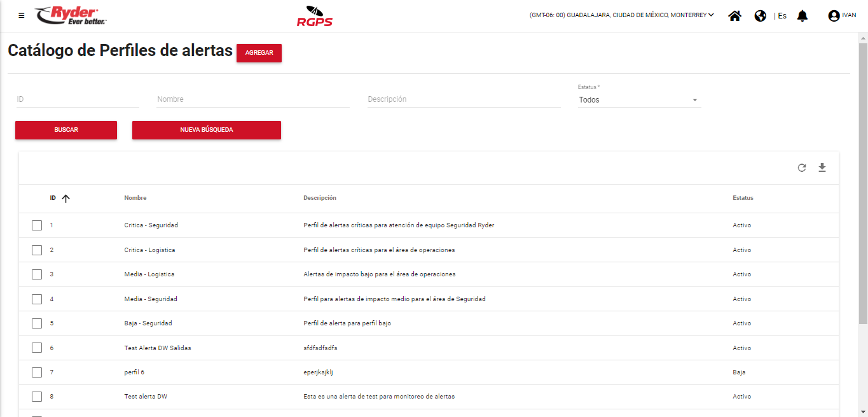
Task: Open the GMT-06:00 timezone selector
Action: click(621, 15)
